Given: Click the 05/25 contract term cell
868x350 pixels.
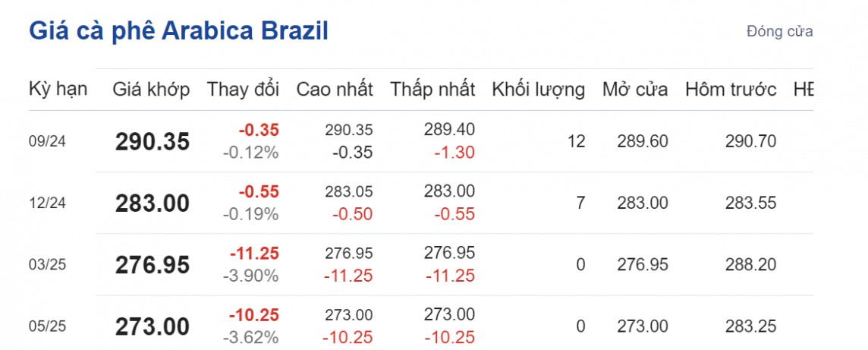Looking at the screenshot, I should tap(47, 326).
